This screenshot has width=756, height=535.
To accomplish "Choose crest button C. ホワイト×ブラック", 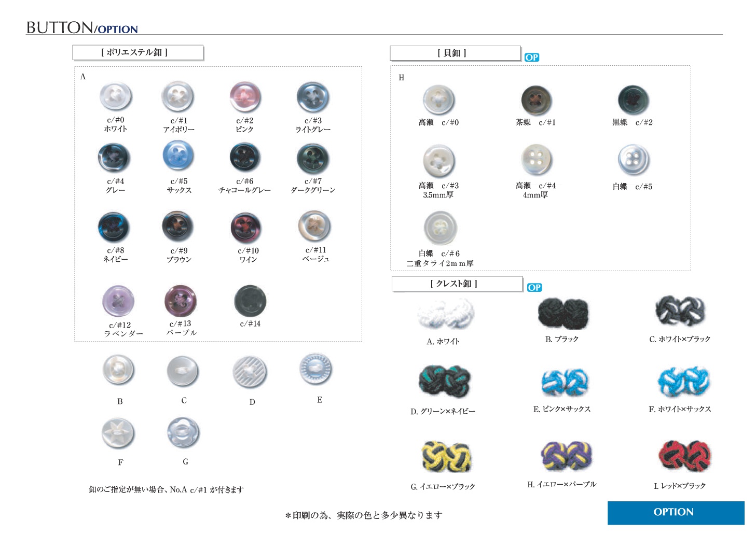I will [681, 311].
